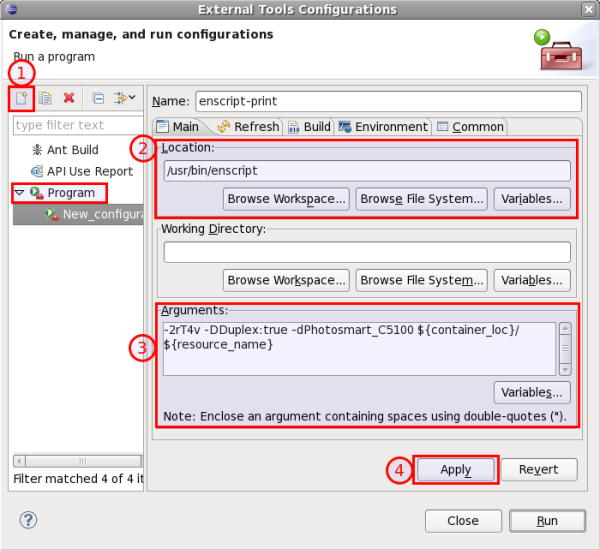This screenshot has width=600, height=550.
Task: Click Variables button in Arguments section
Action: tap(532, 392)
